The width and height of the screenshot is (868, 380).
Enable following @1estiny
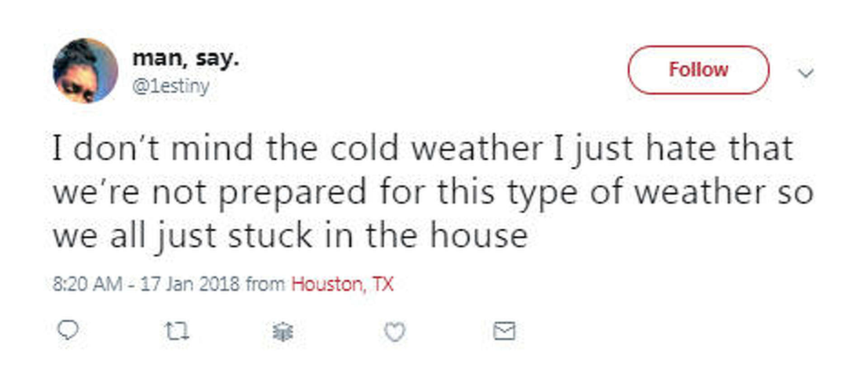698,70
